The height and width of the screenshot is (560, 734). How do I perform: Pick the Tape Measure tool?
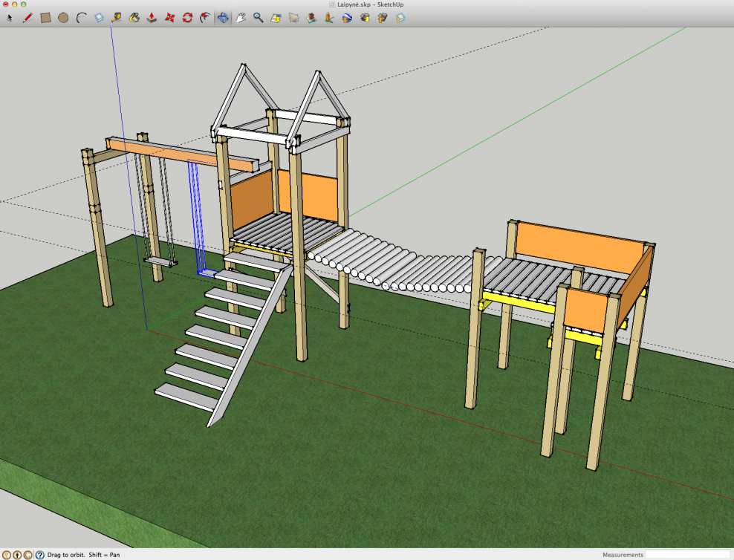117,18
